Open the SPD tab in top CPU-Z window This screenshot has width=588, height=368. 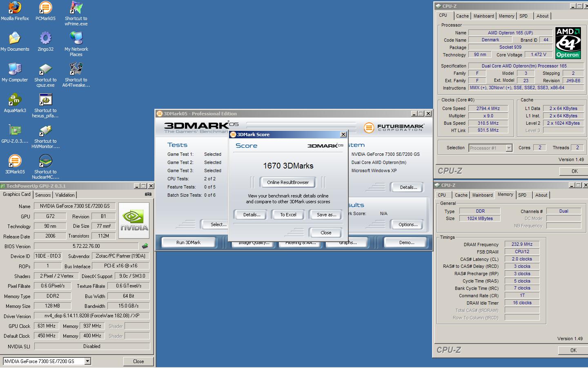523,16
